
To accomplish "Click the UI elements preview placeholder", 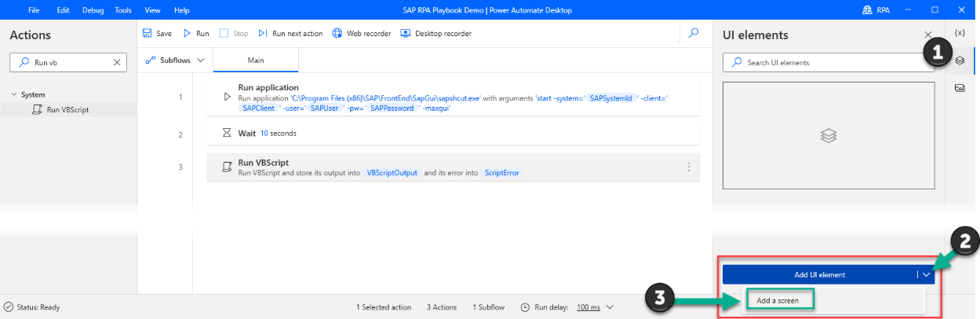I will click(829, 135).
